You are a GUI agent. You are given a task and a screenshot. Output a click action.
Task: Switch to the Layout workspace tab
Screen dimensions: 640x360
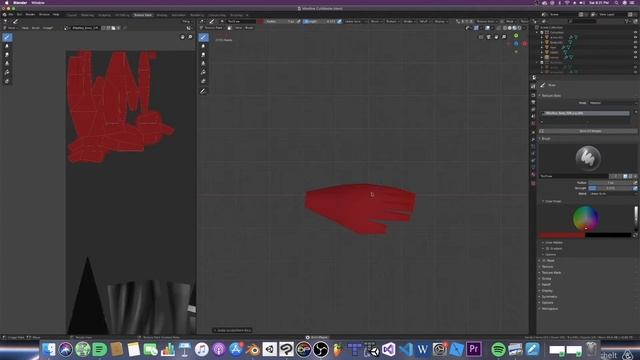click(x=72, y=15)
